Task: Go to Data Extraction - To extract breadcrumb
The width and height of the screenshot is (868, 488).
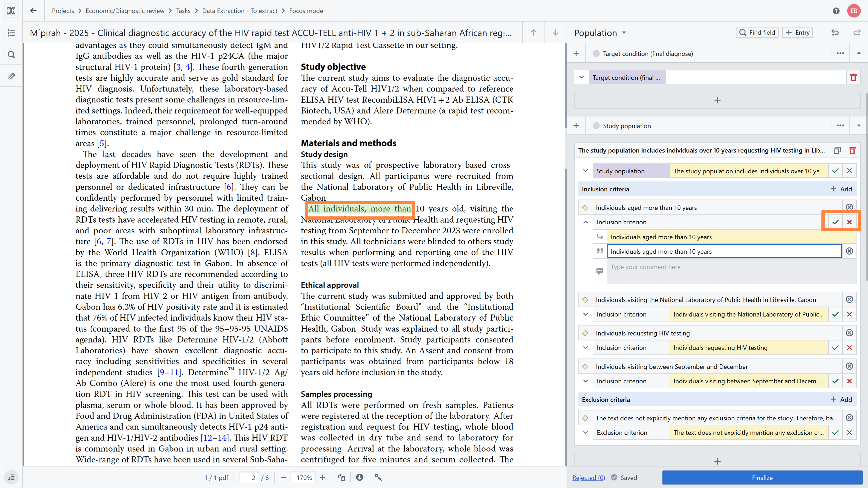Action: pos(240,11)
